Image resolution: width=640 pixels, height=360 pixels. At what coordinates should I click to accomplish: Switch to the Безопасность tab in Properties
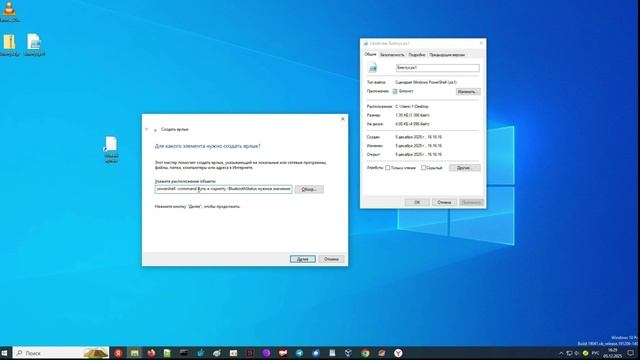tap(392, 55)
